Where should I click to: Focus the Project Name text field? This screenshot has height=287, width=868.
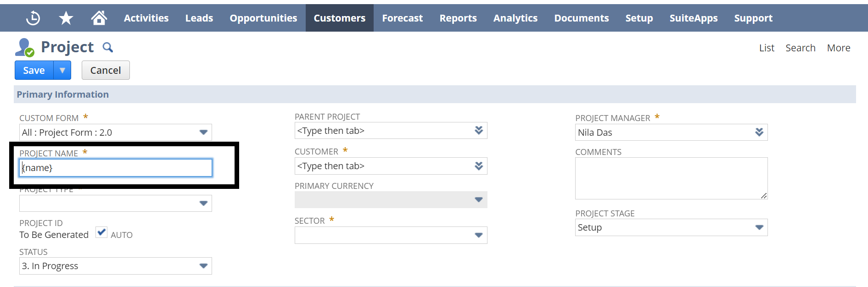click(x=116, y=168)
